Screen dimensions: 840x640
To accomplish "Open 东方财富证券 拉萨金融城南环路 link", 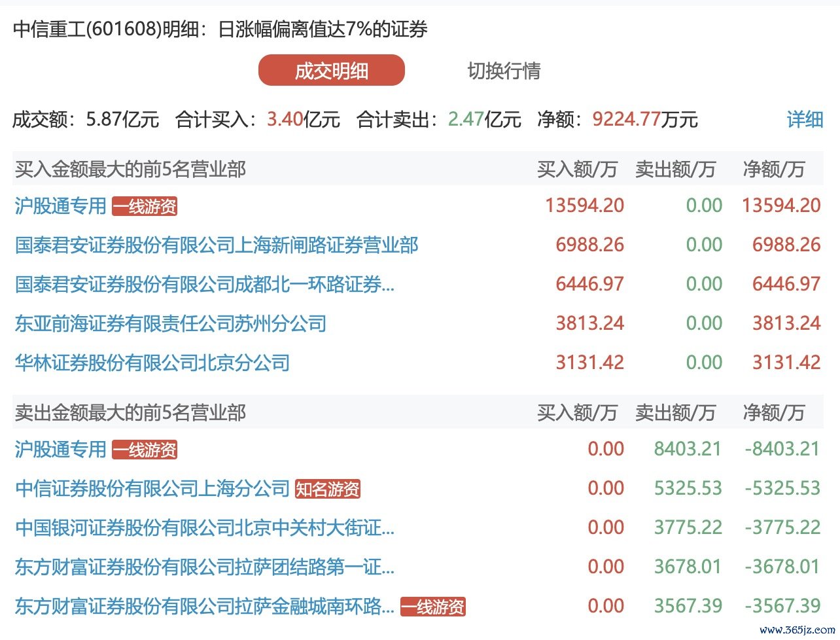I will coord(205,607).
